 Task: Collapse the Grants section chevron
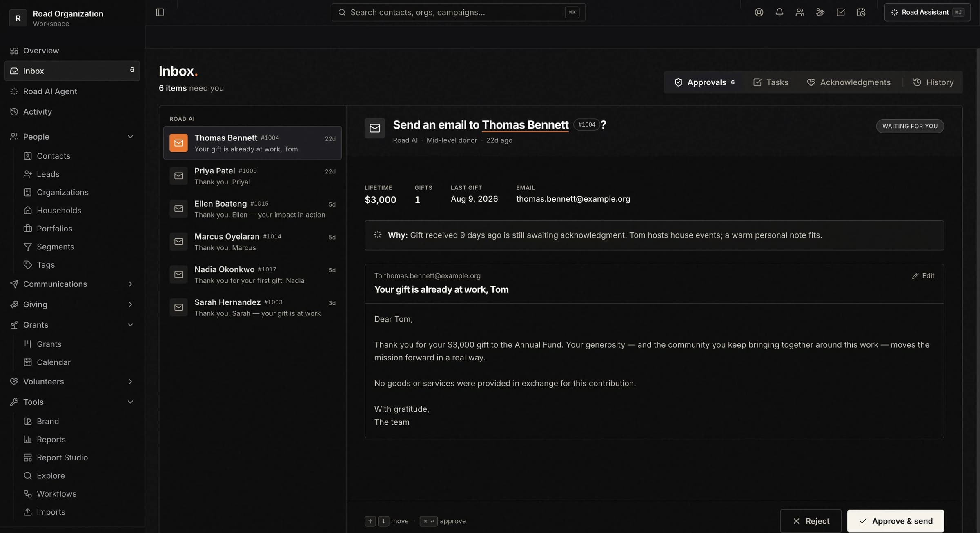tap(130, 325)
